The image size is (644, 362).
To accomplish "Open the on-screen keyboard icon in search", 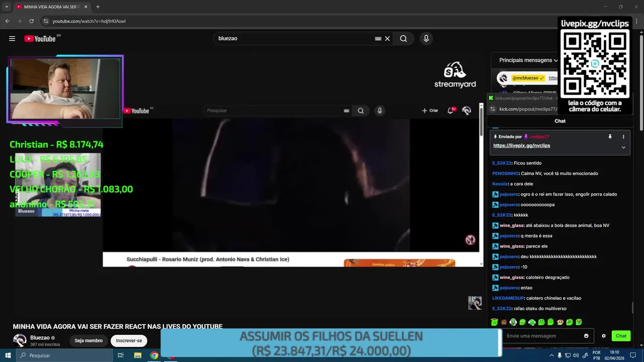I will pos(378,39).
